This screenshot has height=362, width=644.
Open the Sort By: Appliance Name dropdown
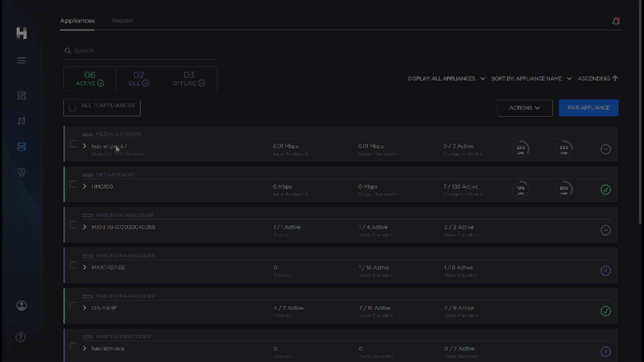pos(531,78)
